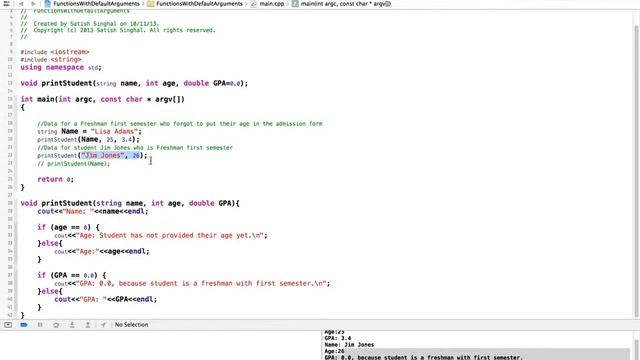Click the Step Out debug icon

[87, 324]
